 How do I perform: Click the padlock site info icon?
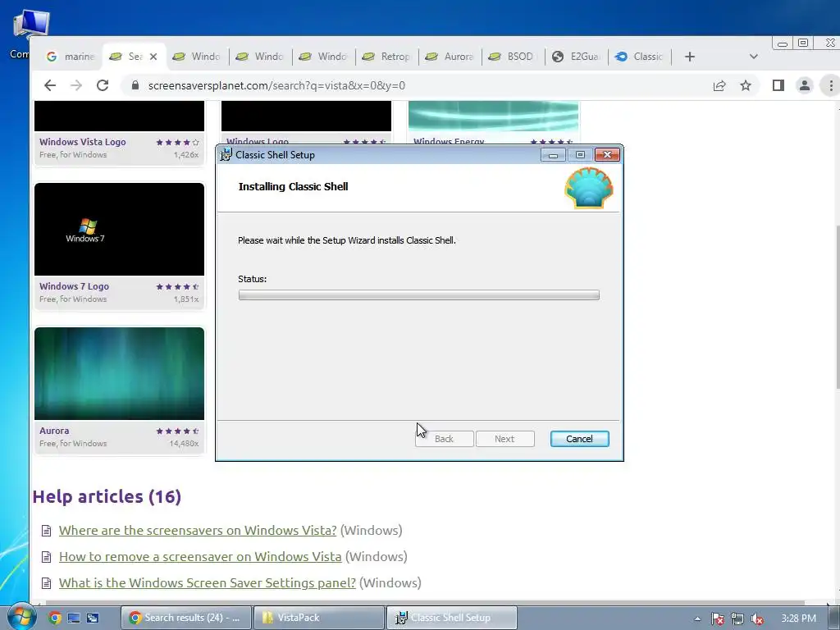[135, 85]
